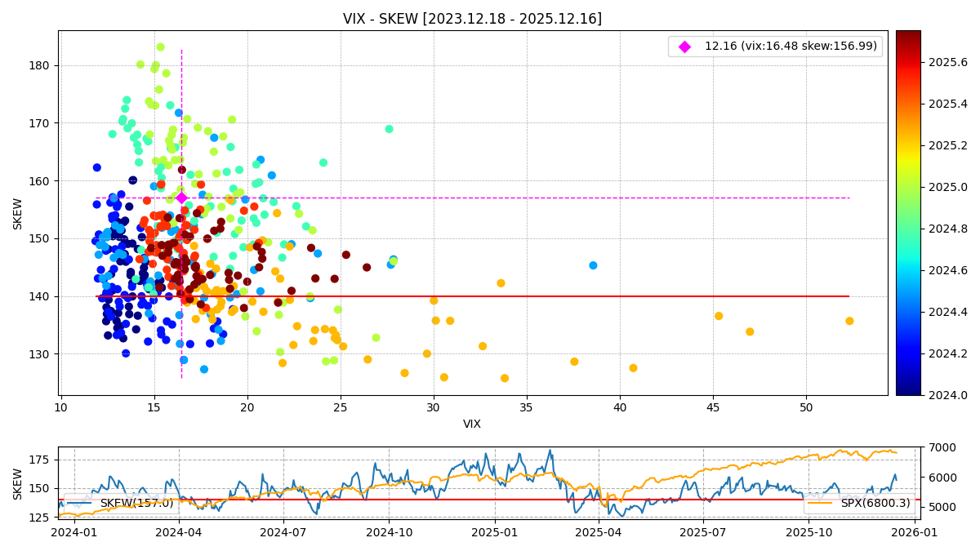The width and height of the screenshot is (980, 551).
Task: Click the VIX x-axis label
Action: pyautogui.click(x=472, y=424)
